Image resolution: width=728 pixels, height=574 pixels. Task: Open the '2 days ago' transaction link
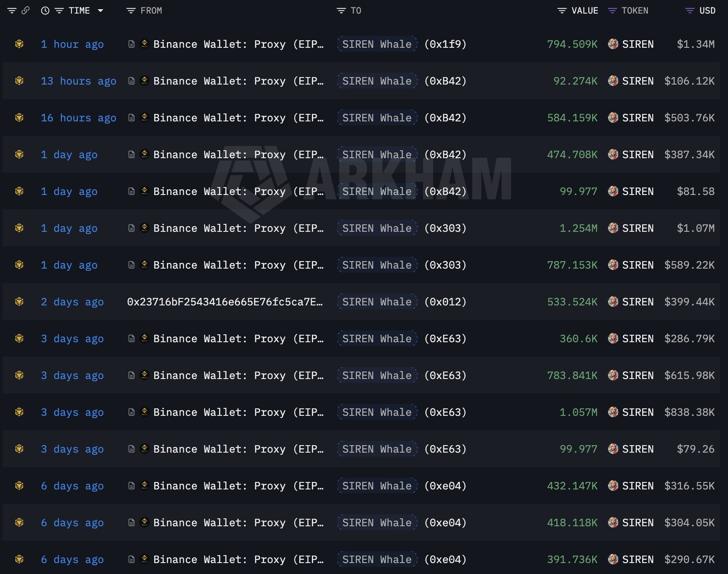click(72, 302)
